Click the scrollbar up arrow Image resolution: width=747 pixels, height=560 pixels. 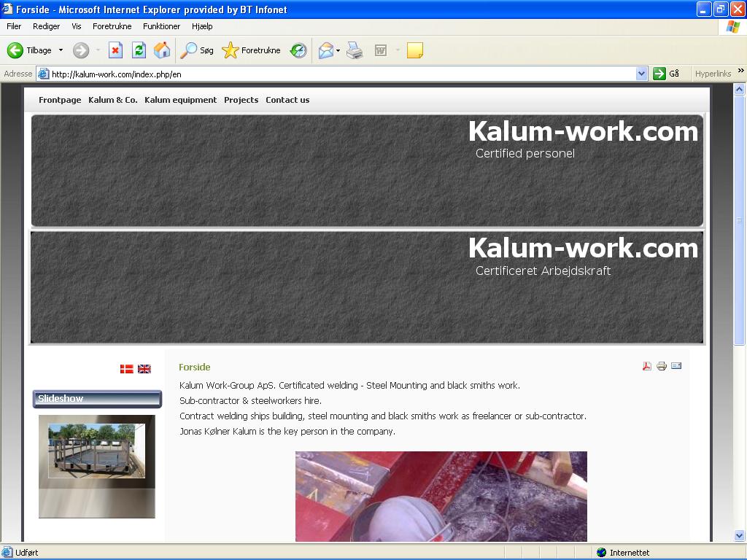pos(739,89)
